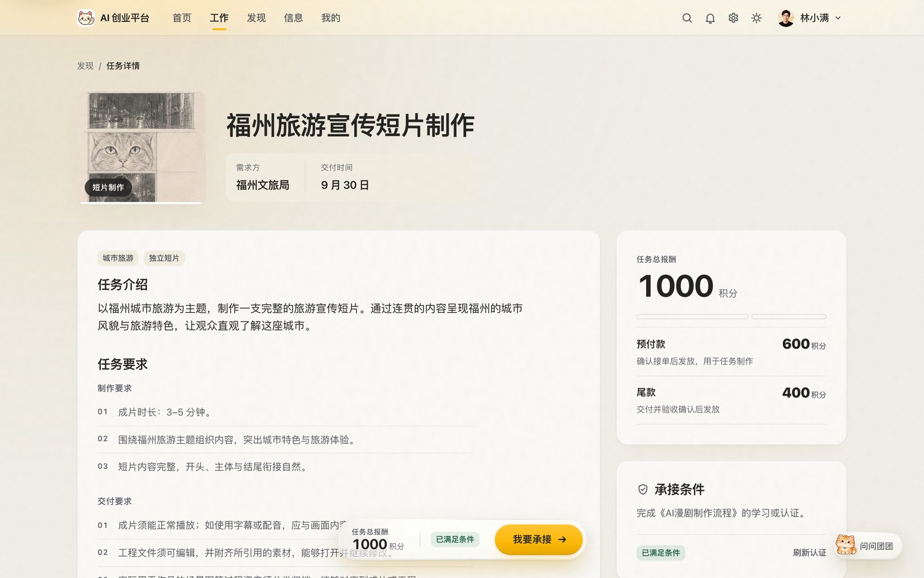Go to the 首页 tab
Screen dimensions: 924x578
182,18
